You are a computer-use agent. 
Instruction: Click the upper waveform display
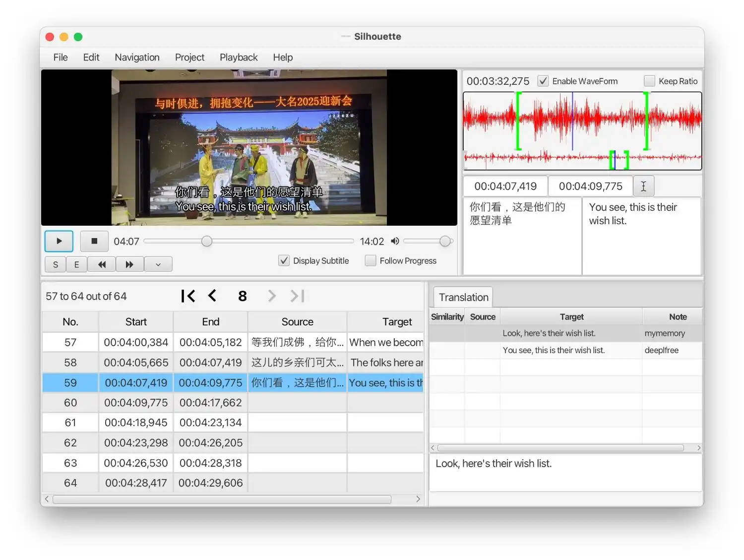(582, 121)
